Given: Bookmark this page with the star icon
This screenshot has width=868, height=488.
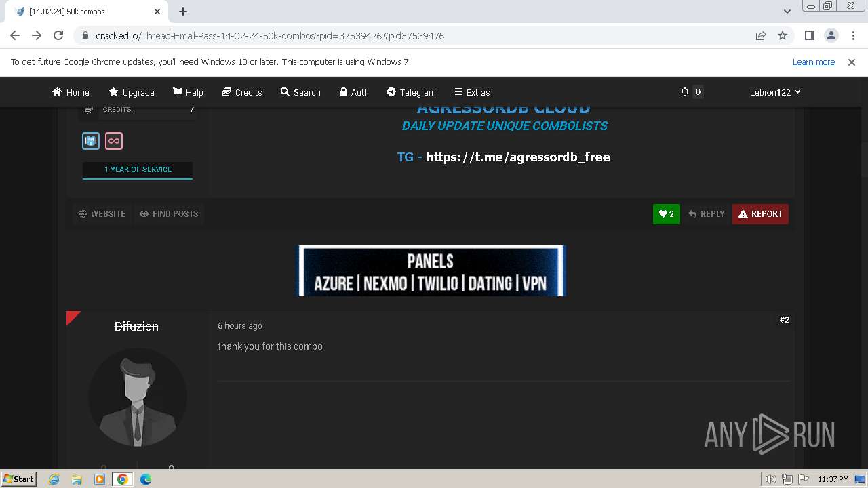Looking at the screenshot, I should click(783, 35).
